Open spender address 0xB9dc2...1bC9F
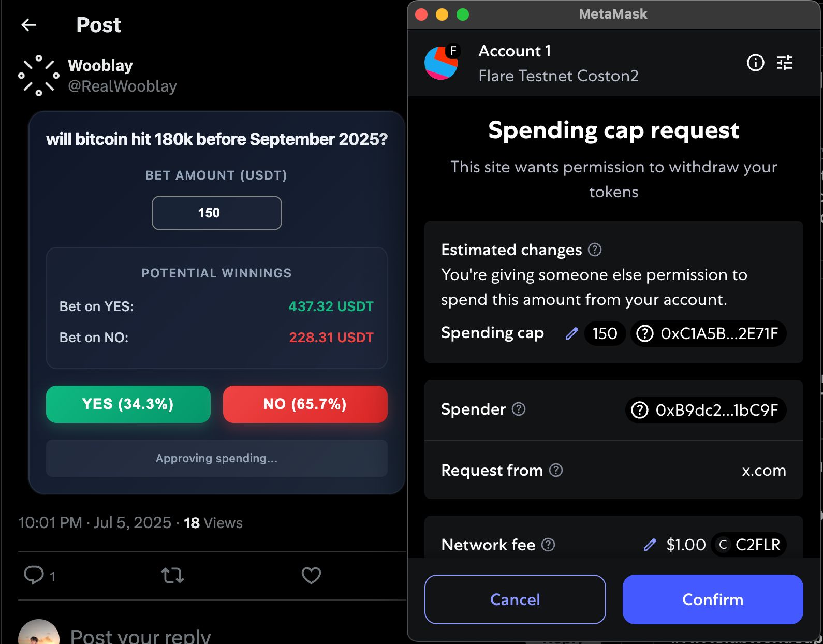823x644 pixels. click(706, 410)
